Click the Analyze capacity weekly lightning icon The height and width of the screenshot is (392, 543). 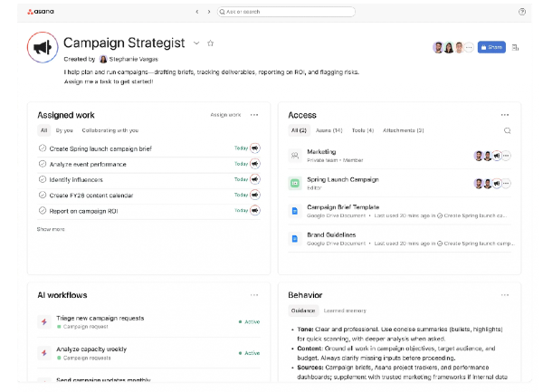click(x=44, y=353)
